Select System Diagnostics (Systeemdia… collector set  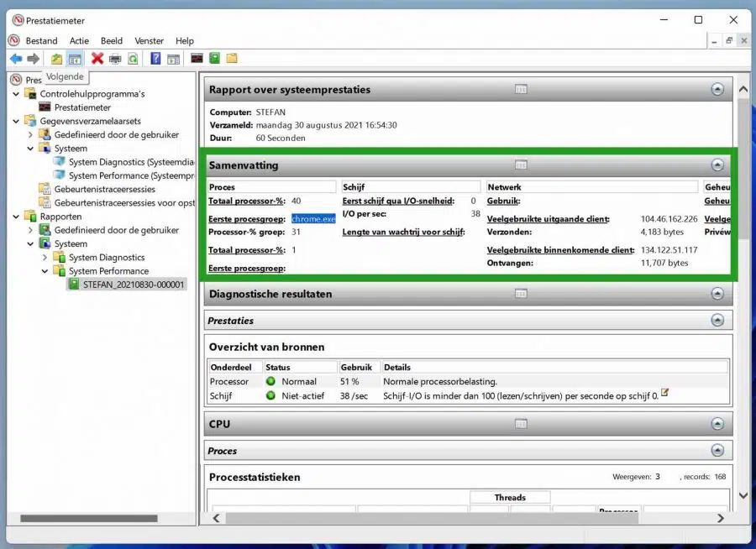click(x=132, y=162)
